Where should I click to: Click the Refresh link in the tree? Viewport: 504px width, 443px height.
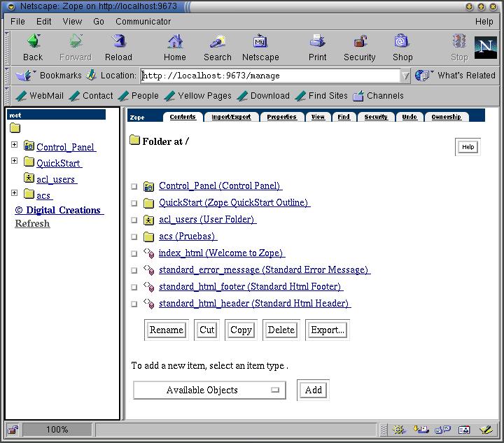click(32, 223)
